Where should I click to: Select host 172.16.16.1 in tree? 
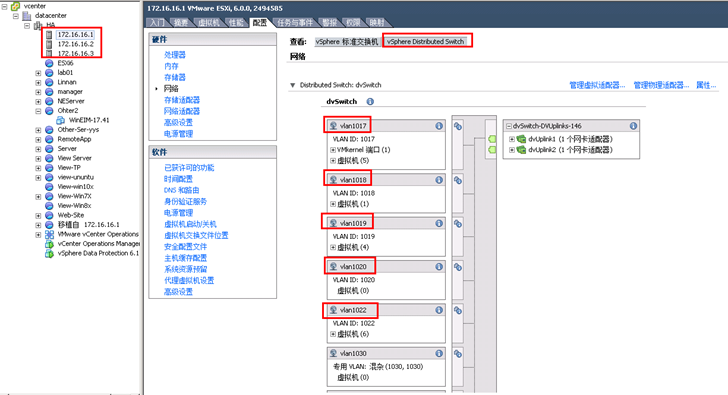75,34
